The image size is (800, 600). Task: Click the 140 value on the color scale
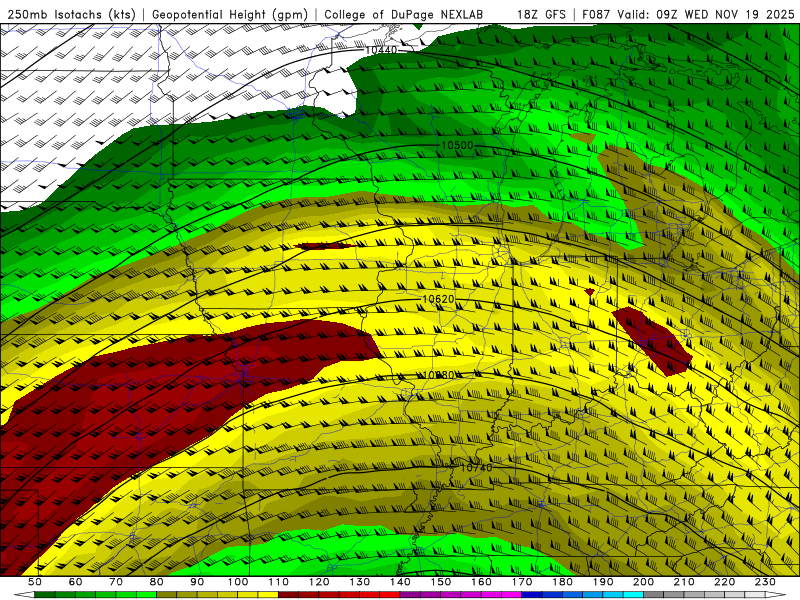[400, 582]
